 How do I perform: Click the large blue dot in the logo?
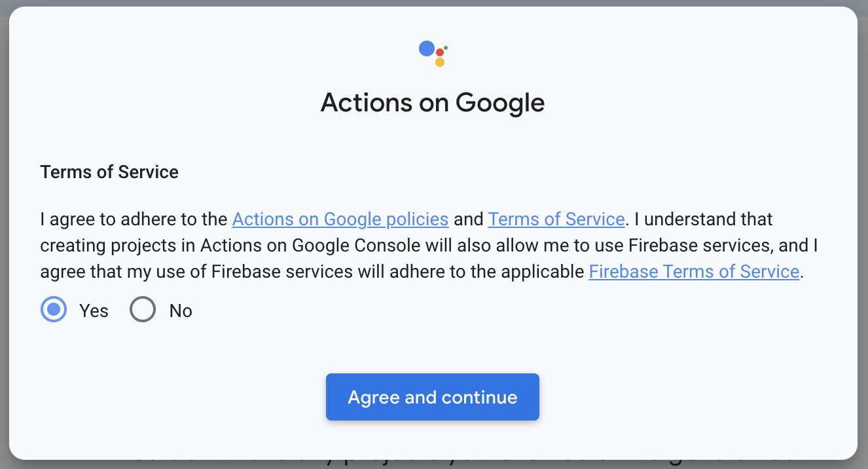pyautogui.click(x=427, y=48)
